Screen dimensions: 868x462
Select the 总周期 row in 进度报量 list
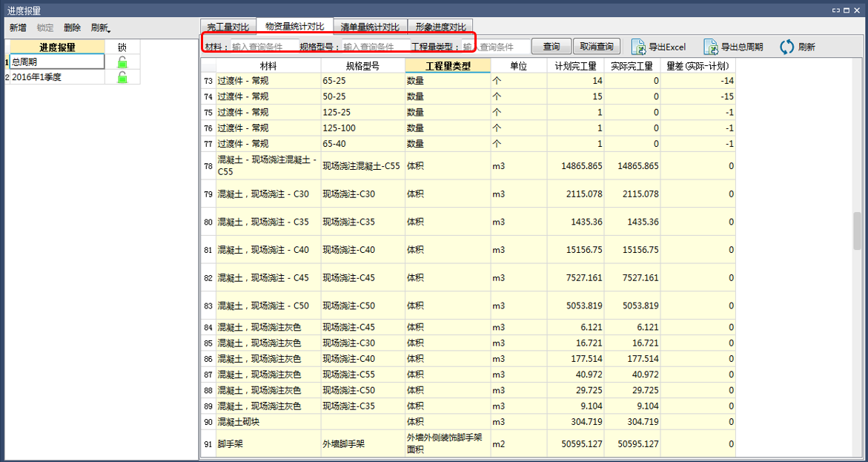57,62
